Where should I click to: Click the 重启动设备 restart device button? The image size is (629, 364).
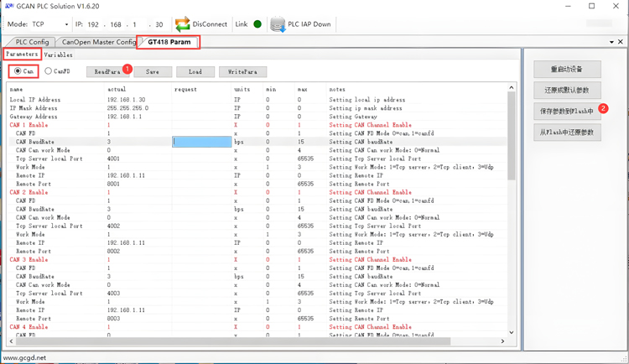(567, 69)
